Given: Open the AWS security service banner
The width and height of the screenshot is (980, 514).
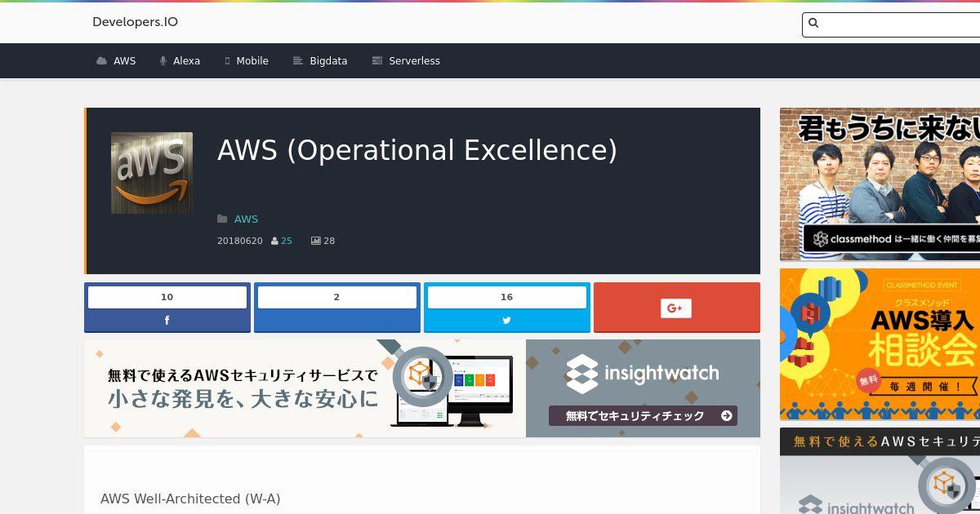Looking at the screenshot, I should click(305, 388).
